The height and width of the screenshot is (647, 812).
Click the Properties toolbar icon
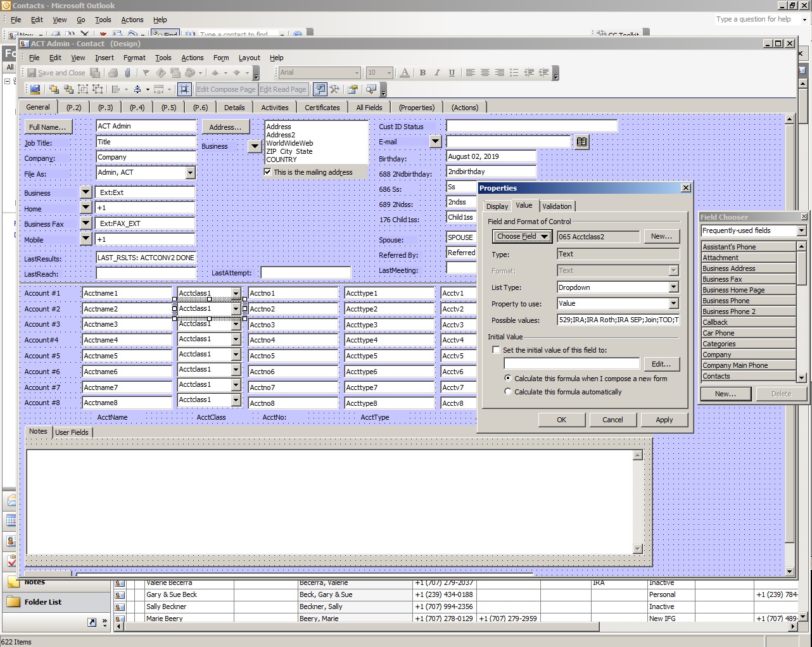353,89
